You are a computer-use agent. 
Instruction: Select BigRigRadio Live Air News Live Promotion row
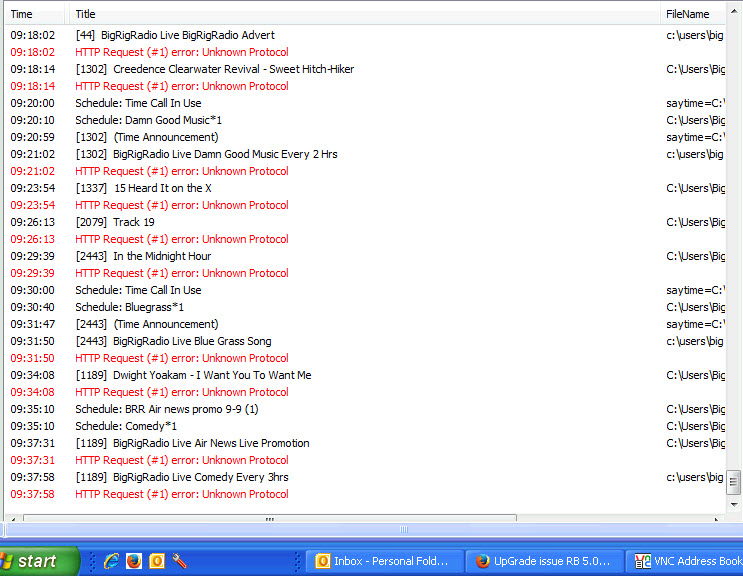365,443
